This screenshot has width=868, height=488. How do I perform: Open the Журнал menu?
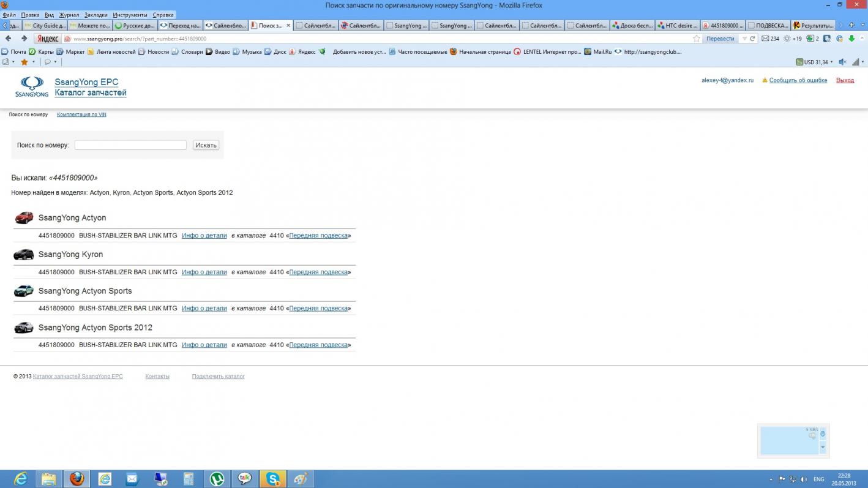(x=69, y=15)
